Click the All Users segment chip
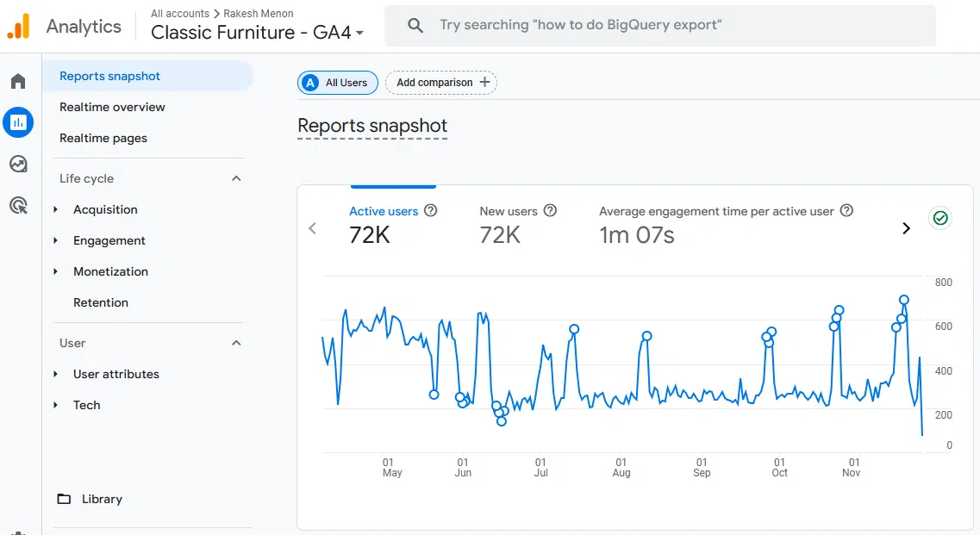This screenshot has height=535, width=980. [x=338, y=83]
